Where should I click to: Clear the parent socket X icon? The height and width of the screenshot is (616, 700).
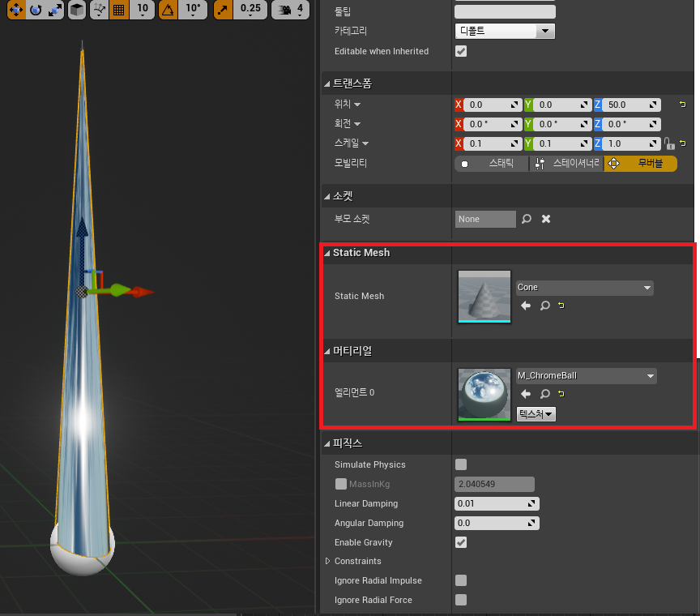tap(546, 219)
